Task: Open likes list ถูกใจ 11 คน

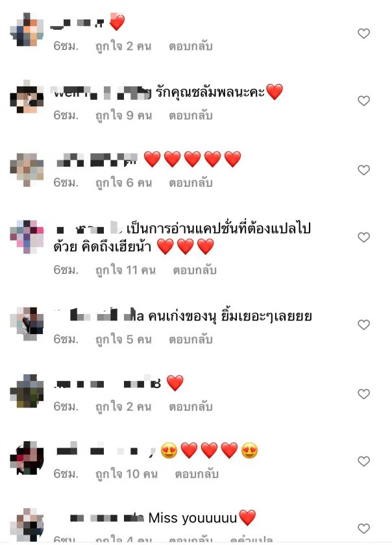Action: tap(125, 270)
